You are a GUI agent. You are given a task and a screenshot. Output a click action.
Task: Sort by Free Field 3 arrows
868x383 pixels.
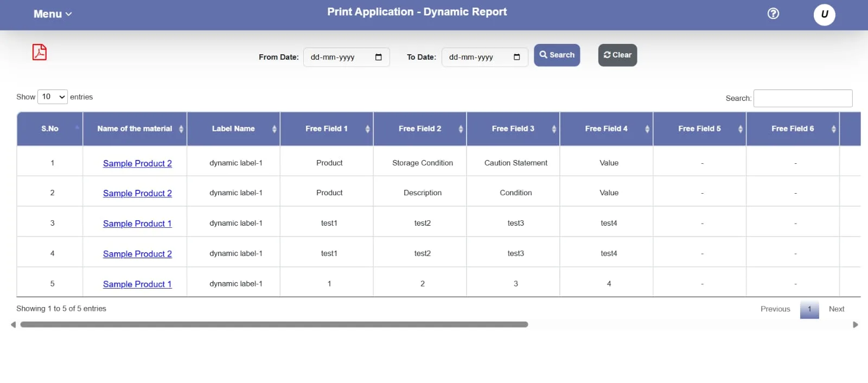[x=554, y=129]
